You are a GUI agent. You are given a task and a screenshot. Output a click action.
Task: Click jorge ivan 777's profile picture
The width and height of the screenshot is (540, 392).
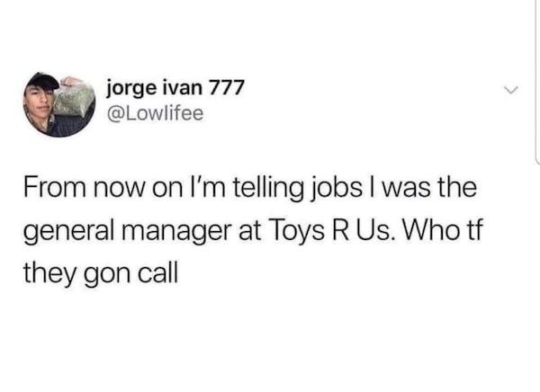point(59,104)
